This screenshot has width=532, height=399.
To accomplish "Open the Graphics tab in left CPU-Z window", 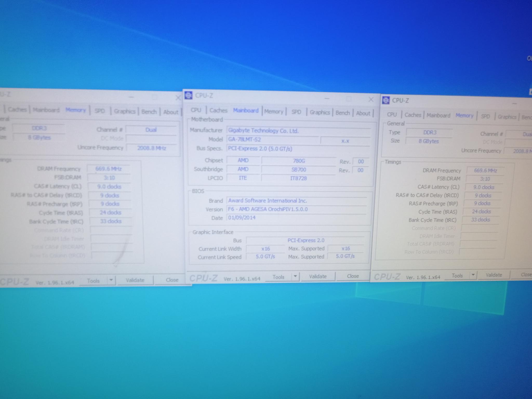I will click(125, 111).
